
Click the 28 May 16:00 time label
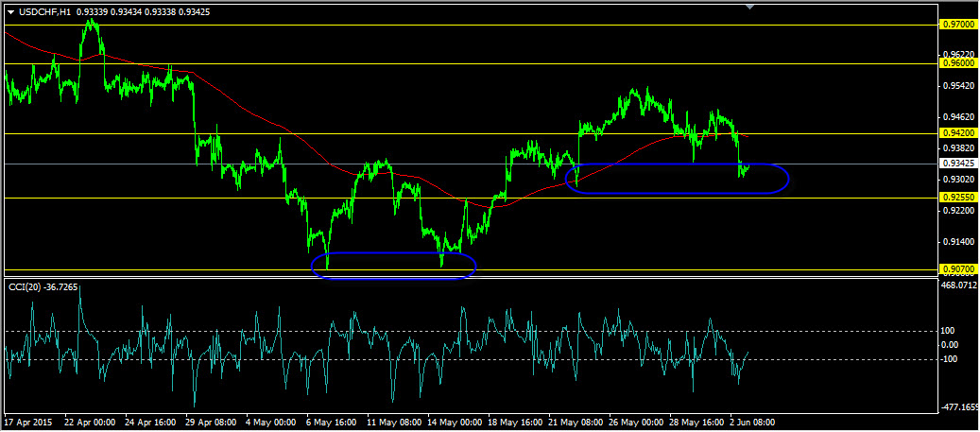(696, 422)
